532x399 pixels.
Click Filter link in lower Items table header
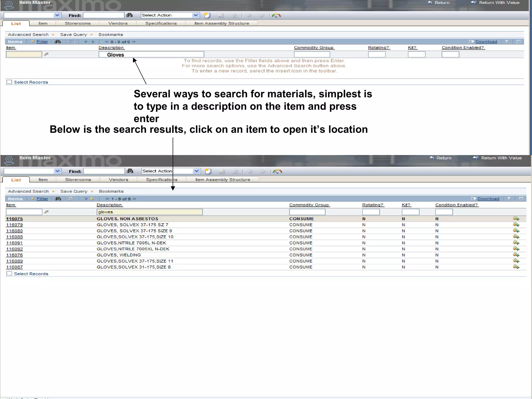(x=42, y=199)
